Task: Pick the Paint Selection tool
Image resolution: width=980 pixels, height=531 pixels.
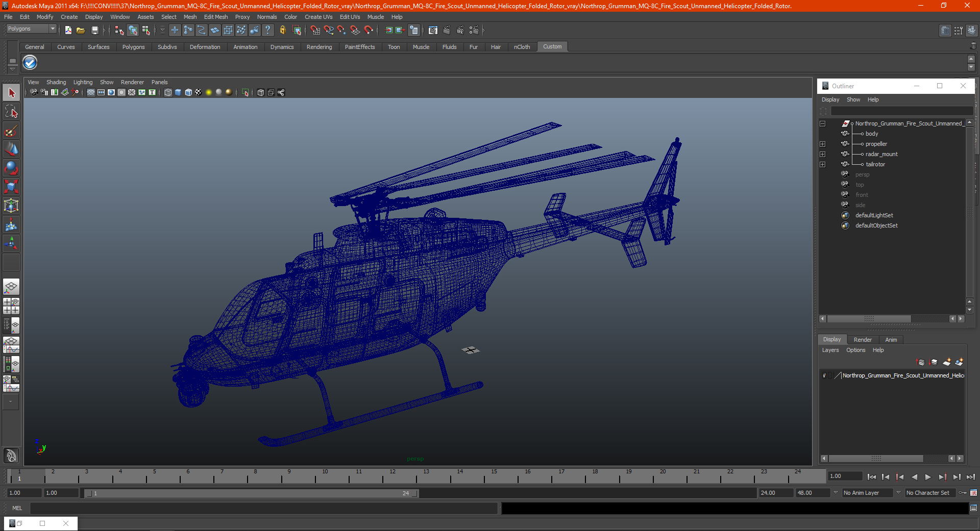Action: (x=11, y=131)
